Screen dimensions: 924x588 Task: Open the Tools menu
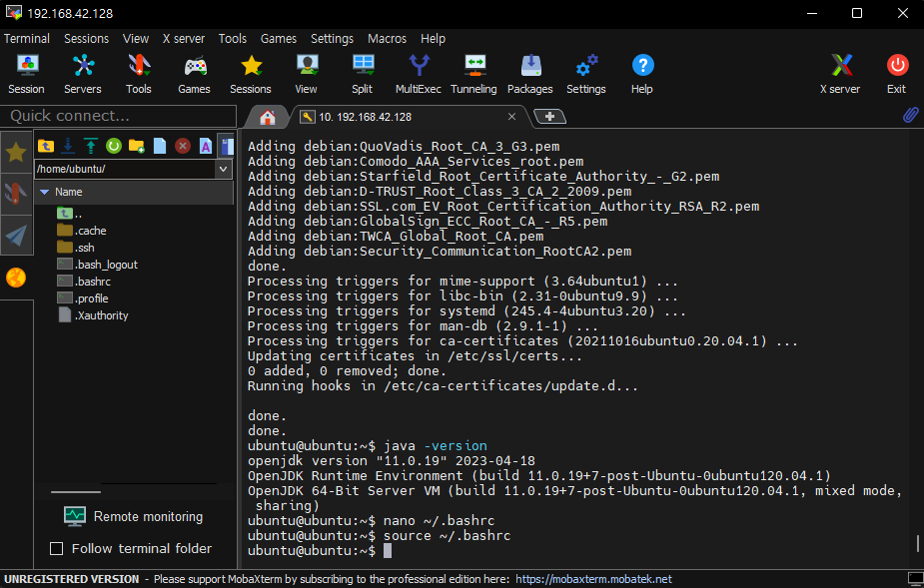click(232, 38)
